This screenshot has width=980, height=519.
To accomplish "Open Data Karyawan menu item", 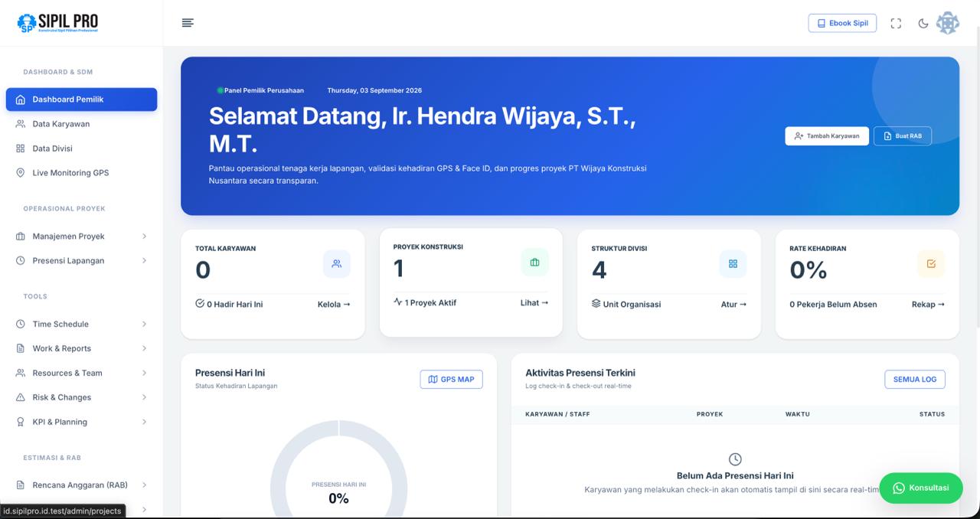I will [81, 124].
